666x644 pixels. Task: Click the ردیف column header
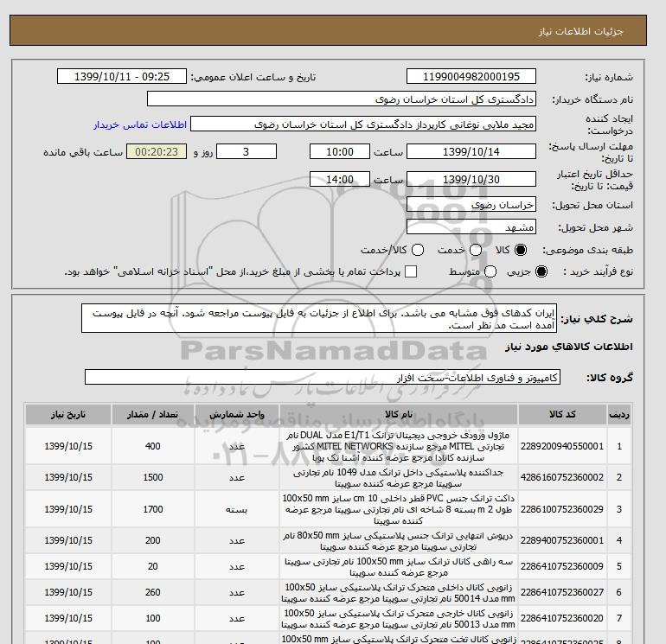coord(619,414)
